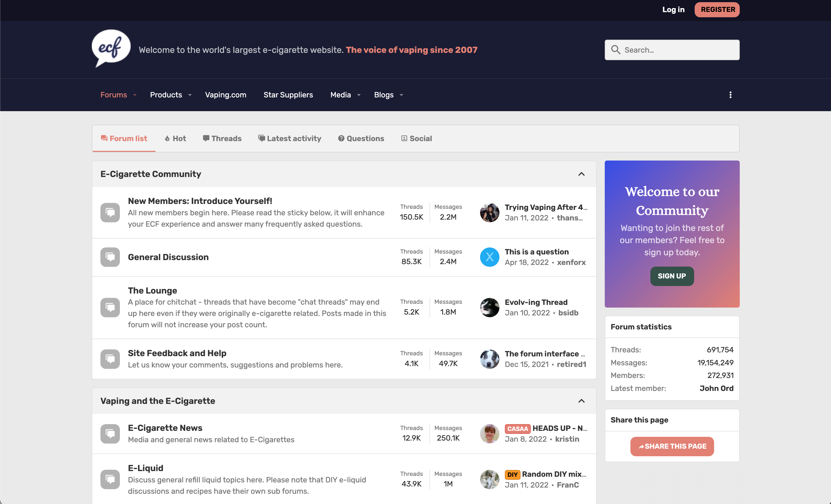This screenshot has width=831, height=504.
Task: Open xenforx's blue X avatar
Action: [489, 257]
